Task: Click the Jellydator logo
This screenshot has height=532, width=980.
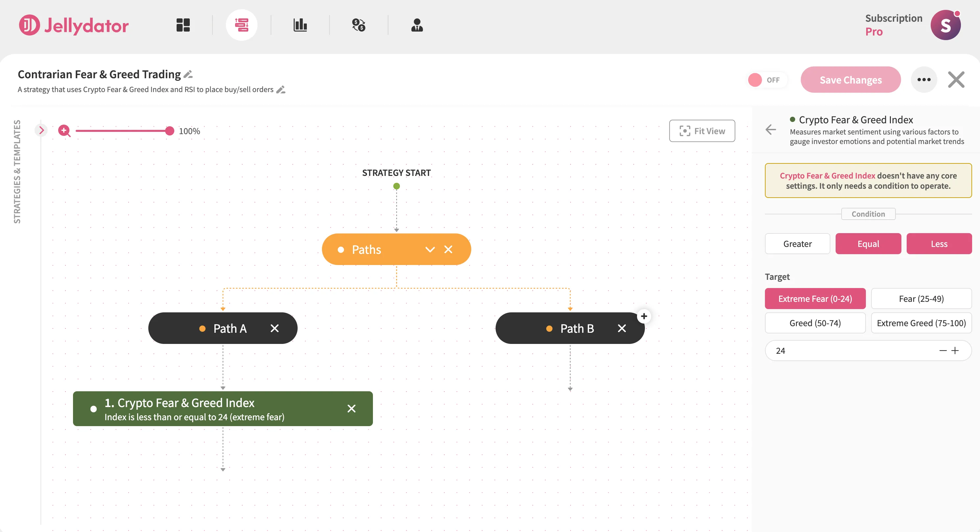Action: coord(74,25)
